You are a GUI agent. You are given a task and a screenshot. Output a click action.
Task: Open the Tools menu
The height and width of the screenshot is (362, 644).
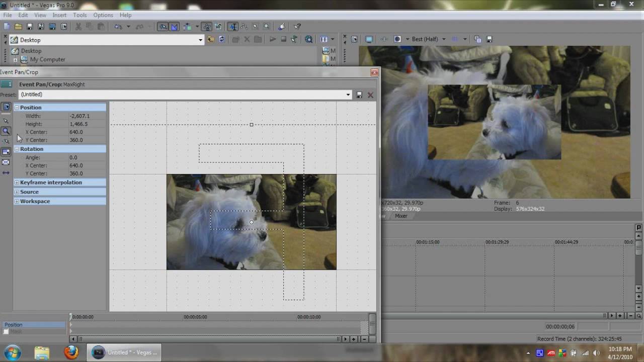[x=80, y=15]
